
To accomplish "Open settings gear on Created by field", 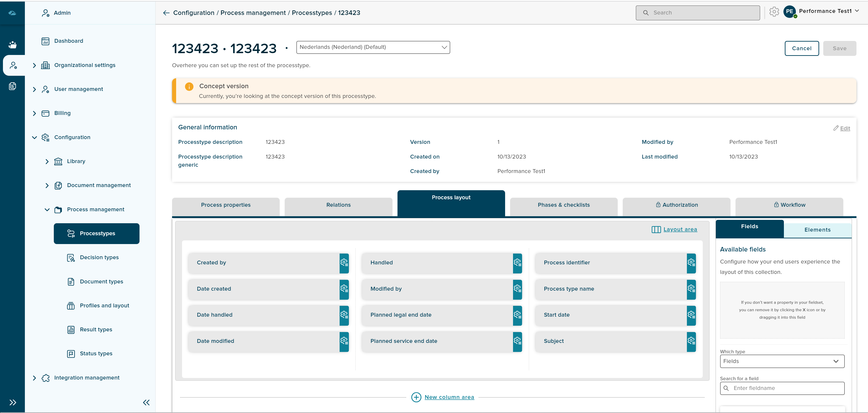I will click(344, 263).
